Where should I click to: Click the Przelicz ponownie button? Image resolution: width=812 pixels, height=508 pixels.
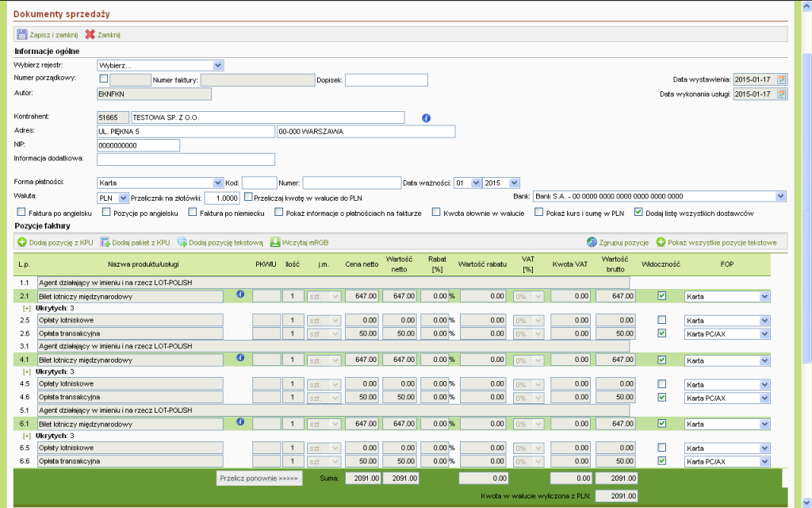(259, 478)
